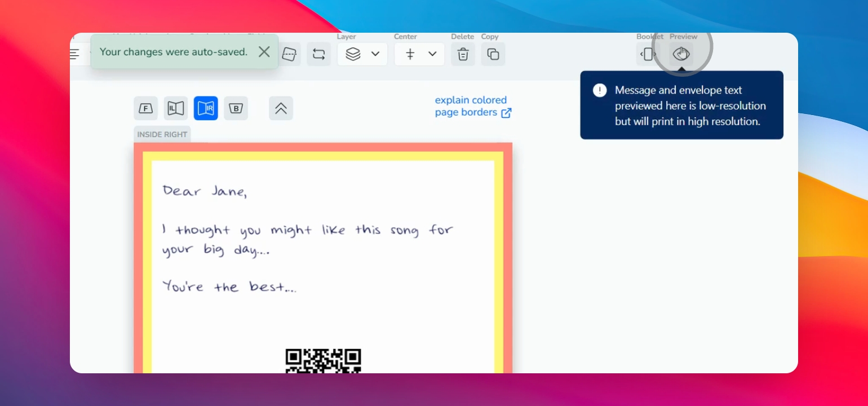Select the Inside Right (IR) page button
The height and width of the screenshot is (406, 868).
(x=206, y=108)
